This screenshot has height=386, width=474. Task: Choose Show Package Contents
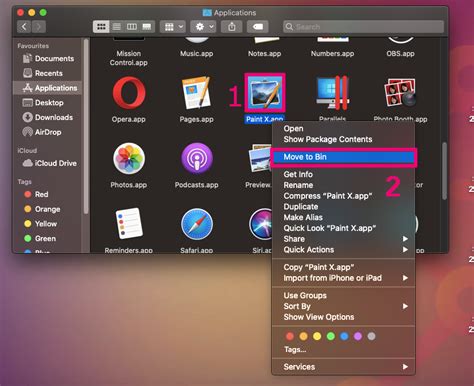pos(343,139)
